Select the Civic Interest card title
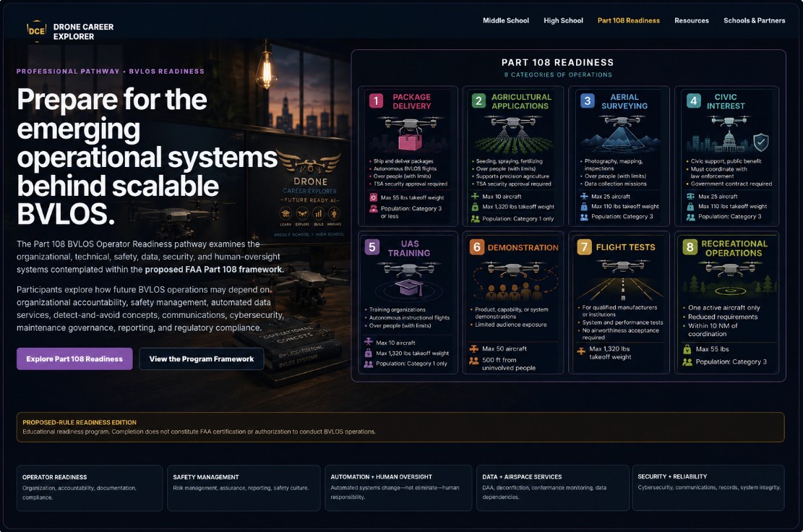 (x=726, y=101)
